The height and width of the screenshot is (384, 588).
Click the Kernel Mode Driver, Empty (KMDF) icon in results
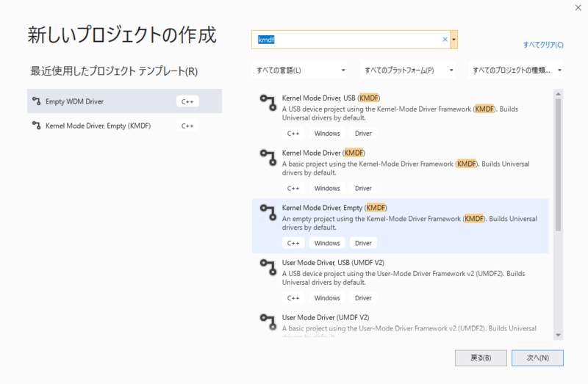[x=268, y=212]
